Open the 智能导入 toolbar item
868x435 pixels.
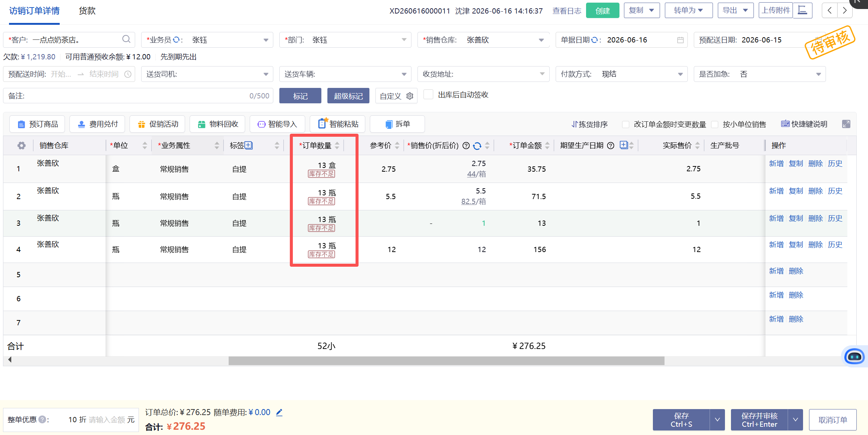[x=277, y=124]
